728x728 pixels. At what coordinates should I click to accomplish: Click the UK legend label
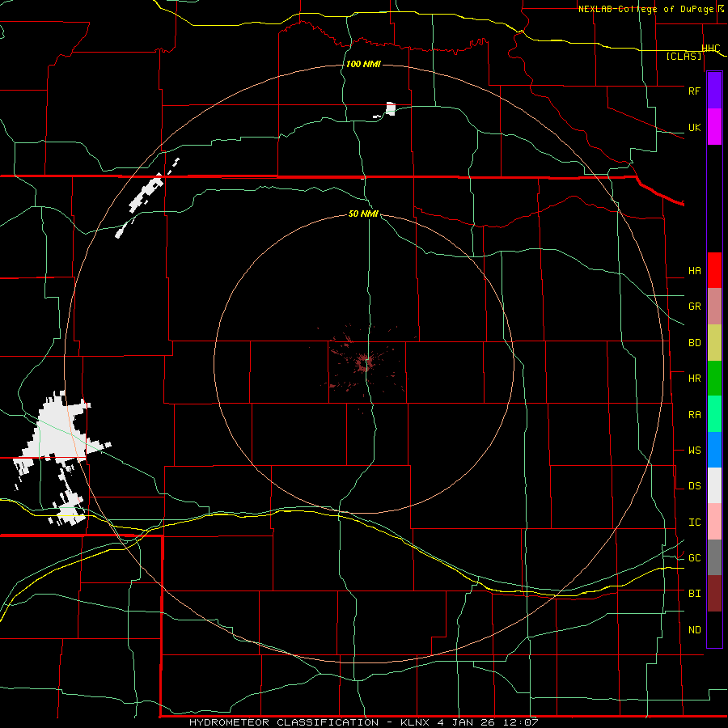coord(694,127)
